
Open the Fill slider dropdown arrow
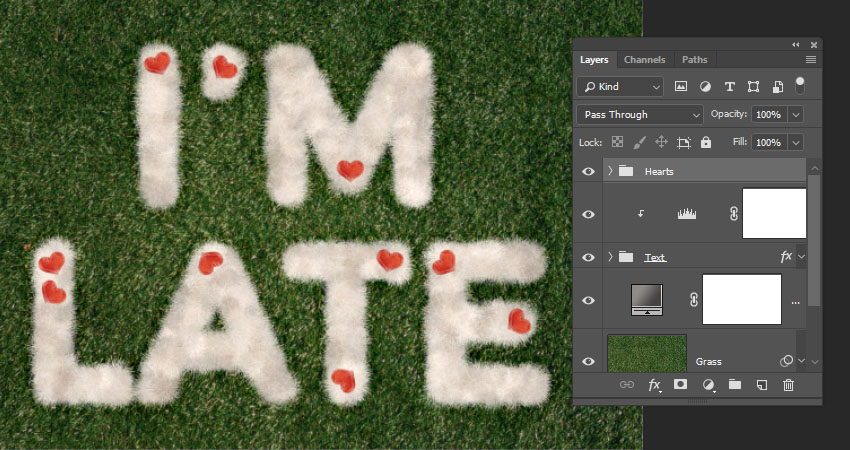(x=796, y=143)
